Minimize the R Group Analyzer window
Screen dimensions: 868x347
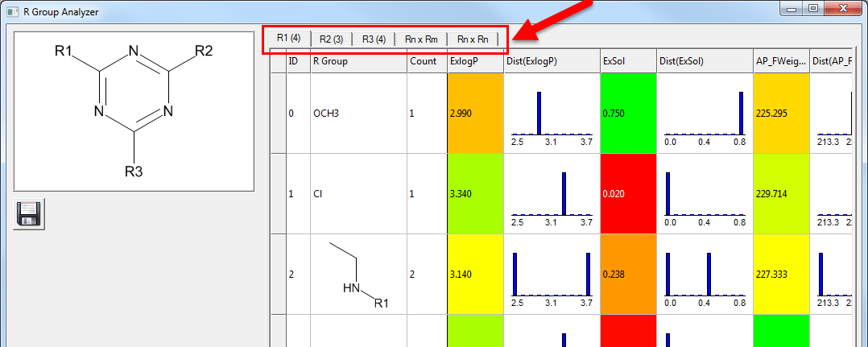[x=791, y=8]
